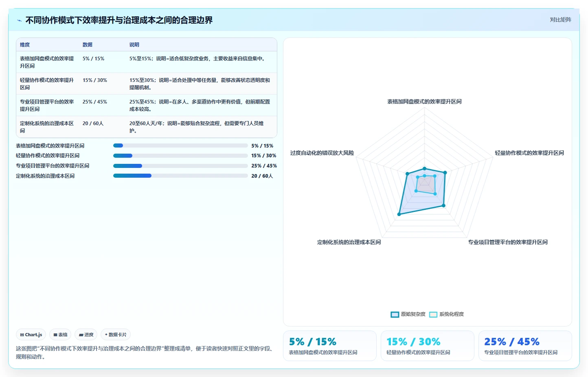Select the 进度 tag chip
Viewport: 588px width, 377px height.
click(x=86, y=335)
